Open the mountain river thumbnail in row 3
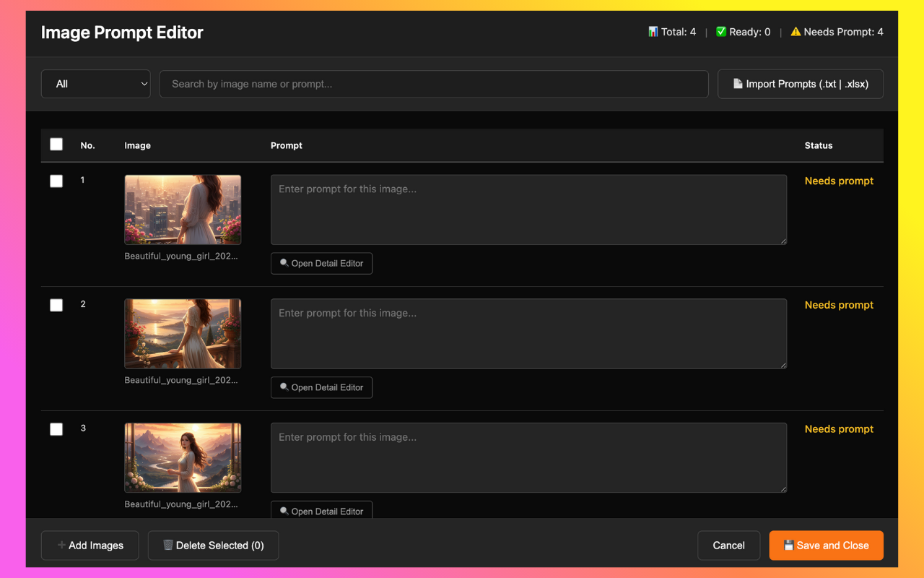 tap(183, 458)
